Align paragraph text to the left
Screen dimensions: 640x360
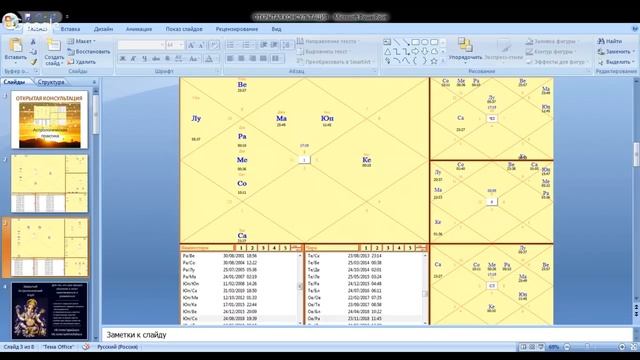[x=230, y=59]
